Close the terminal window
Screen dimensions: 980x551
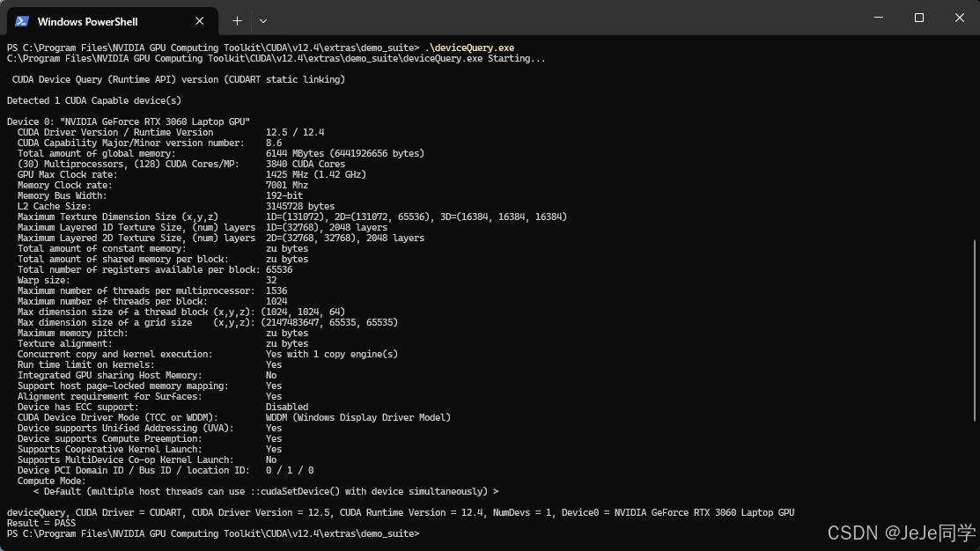(x=960, y=18)
